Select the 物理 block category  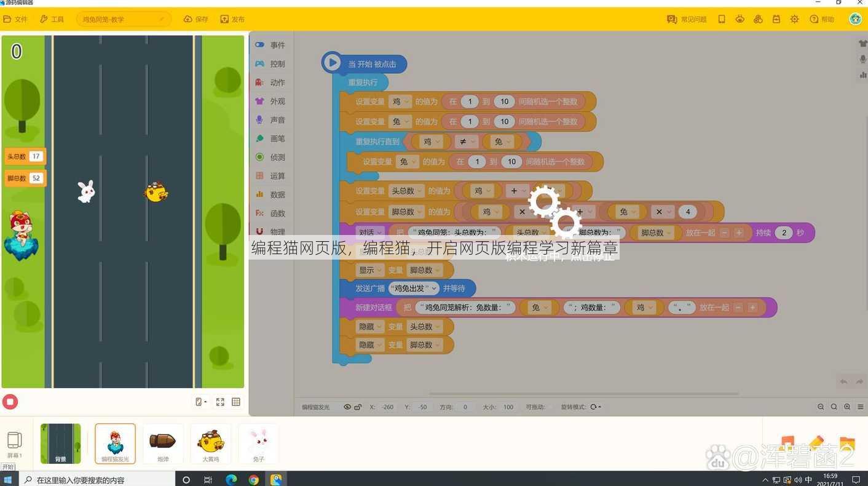tap(270, 232)
